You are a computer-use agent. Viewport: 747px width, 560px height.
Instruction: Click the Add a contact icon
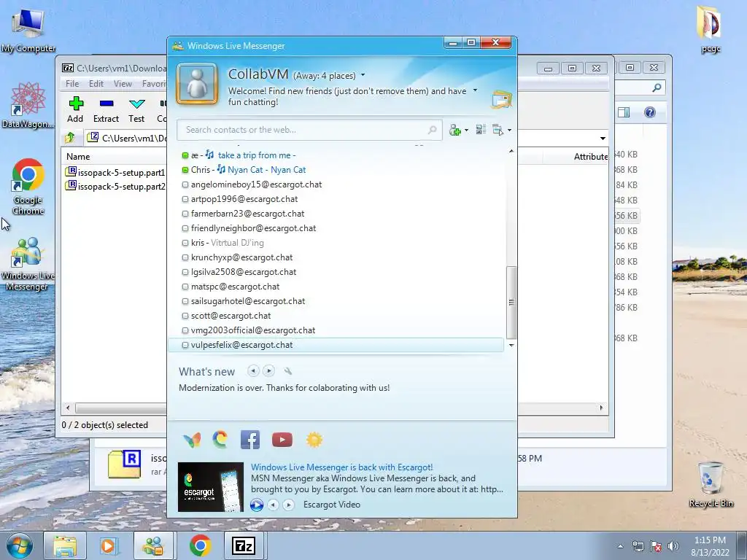(x=455, y=130)
